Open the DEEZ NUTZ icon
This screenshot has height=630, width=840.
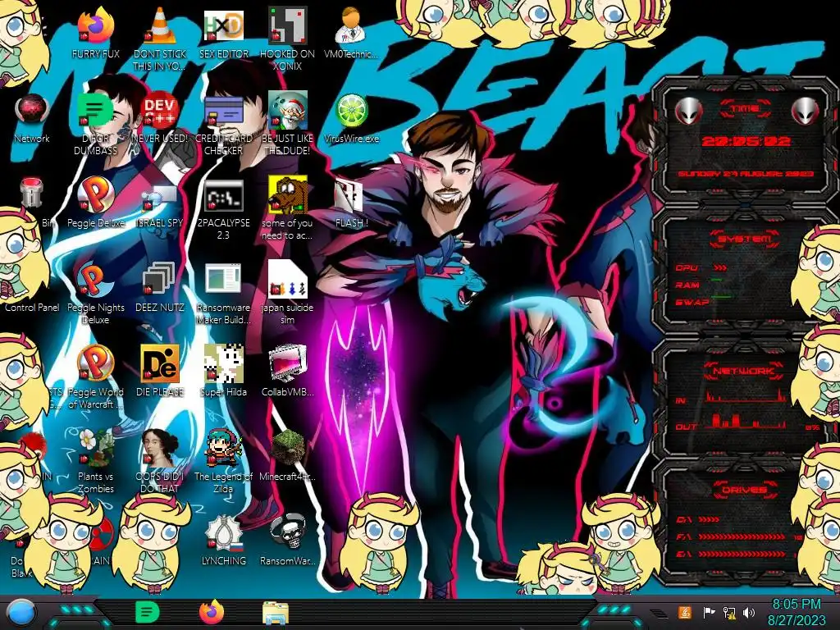point(160,280)
